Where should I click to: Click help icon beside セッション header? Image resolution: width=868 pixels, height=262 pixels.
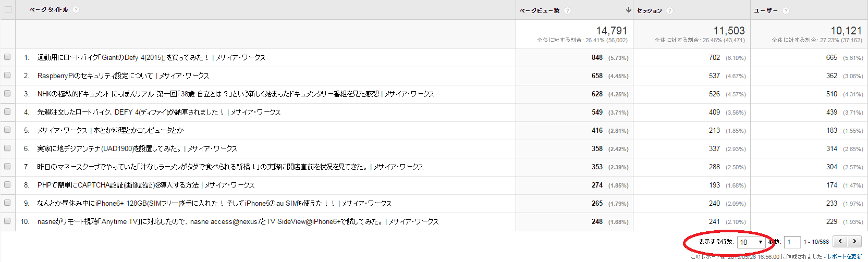click(x=669, y=10)
